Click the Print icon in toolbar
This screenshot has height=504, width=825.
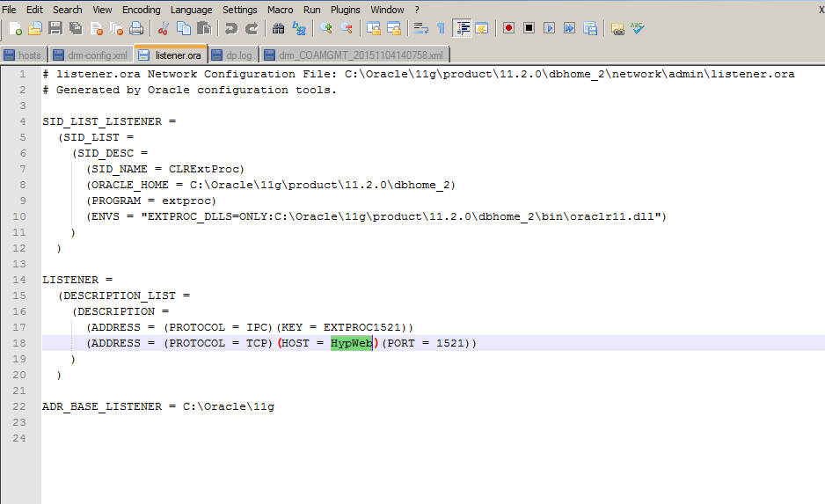[136, 28]
